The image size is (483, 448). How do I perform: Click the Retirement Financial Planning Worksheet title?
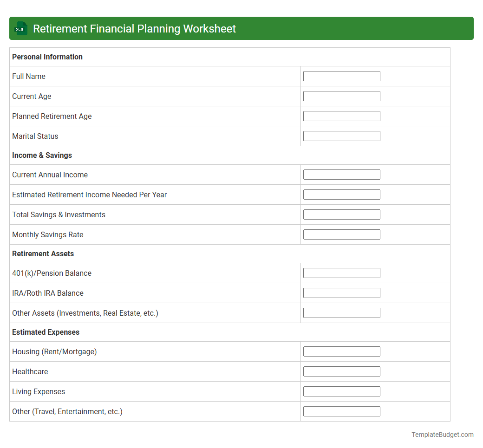point(134,28)
